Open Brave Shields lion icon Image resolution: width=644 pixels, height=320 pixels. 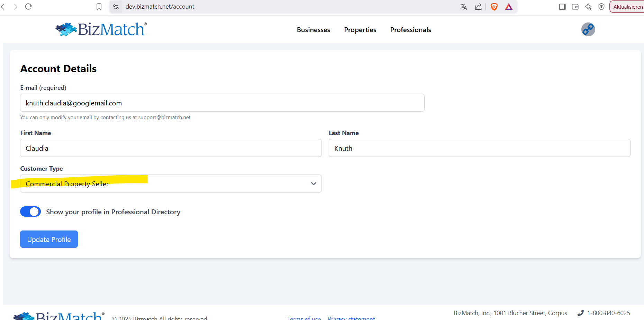pos(494,7)
